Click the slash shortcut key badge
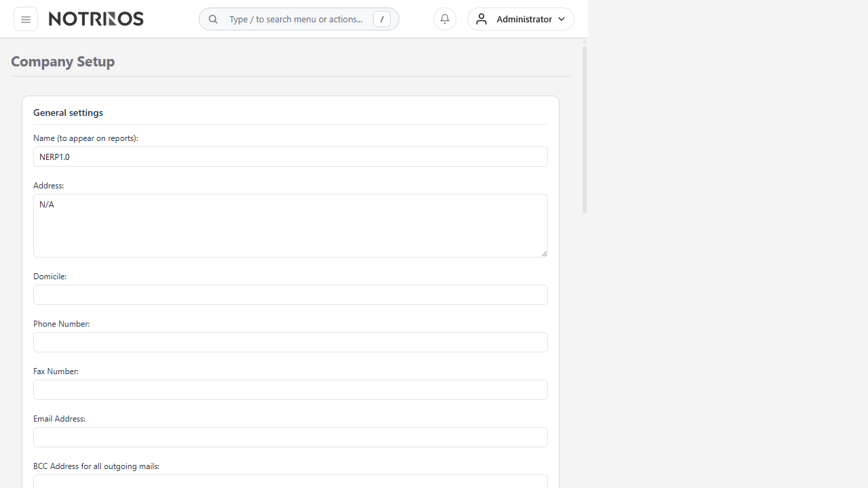 tap(382, 20)
